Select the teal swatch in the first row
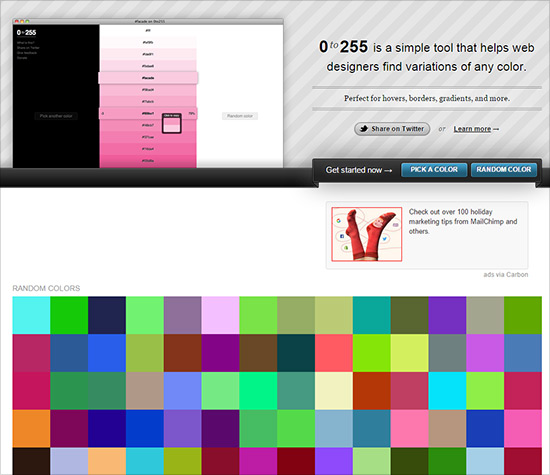The width and height of the screenshot is (550, 475). tap(372, 315)
